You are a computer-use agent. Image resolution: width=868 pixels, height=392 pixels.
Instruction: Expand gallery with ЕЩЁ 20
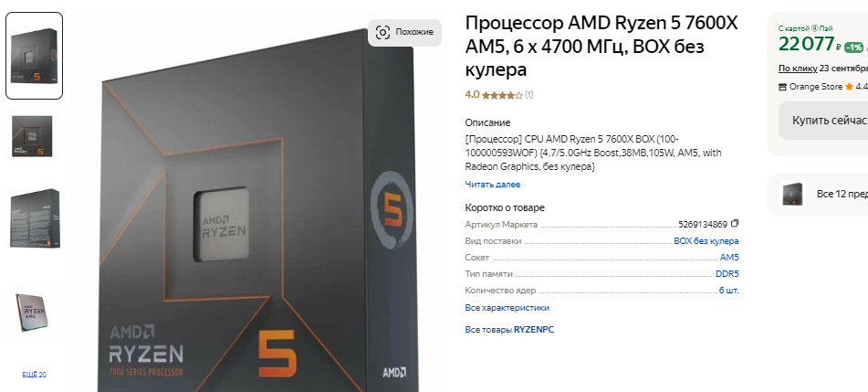(35, 375)
